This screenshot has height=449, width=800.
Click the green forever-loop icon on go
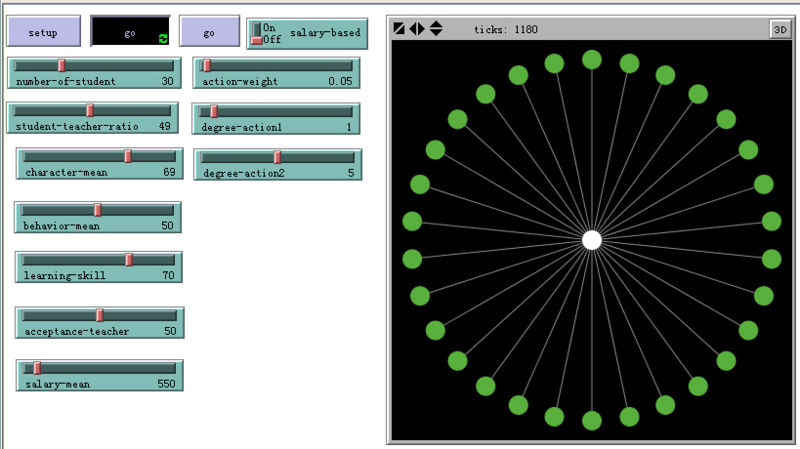(x=162, y=38)
